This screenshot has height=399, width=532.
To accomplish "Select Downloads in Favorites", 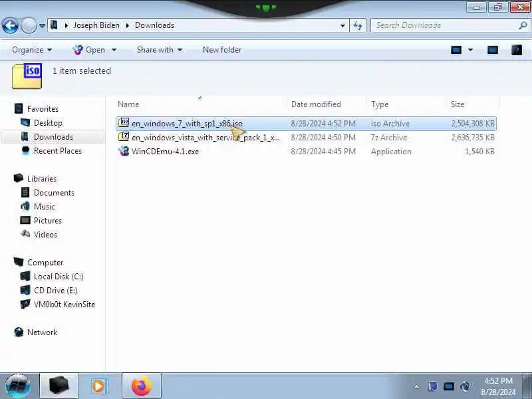I will click(x=53, y=137).
